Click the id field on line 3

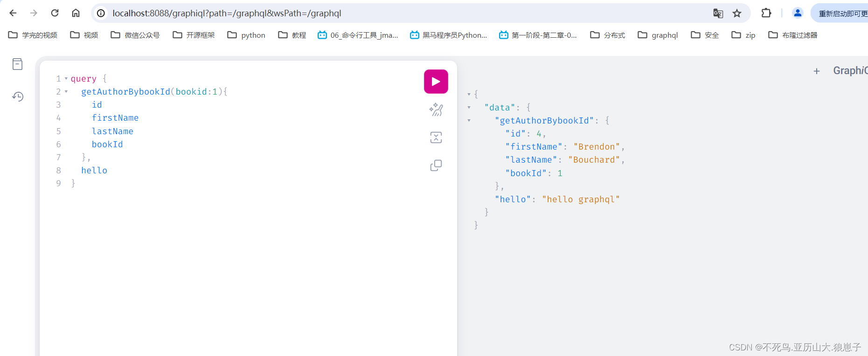97,105
